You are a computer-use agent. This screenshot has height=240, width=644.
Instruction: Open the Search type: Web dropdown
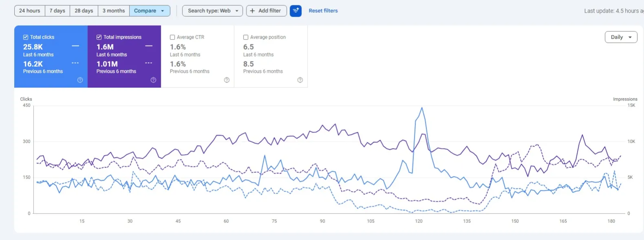[212, 11]
